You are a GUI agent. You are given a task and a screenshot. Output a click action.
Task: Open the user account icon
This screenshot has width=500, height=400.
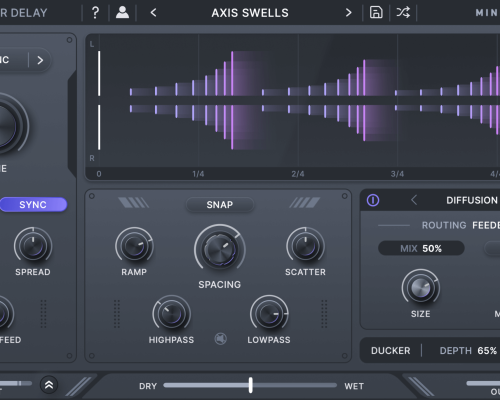pyautogui.click(x=122, y=13)
